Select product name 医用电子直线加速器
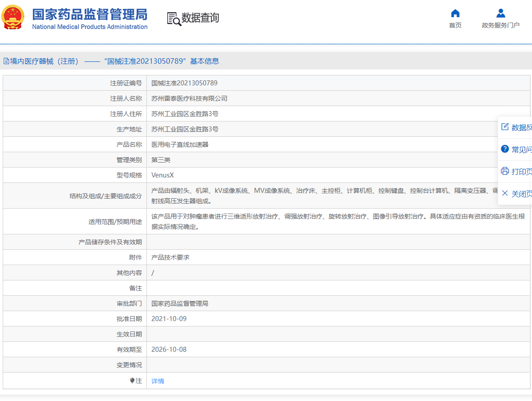The image size is (532, 401). point(180,145)
